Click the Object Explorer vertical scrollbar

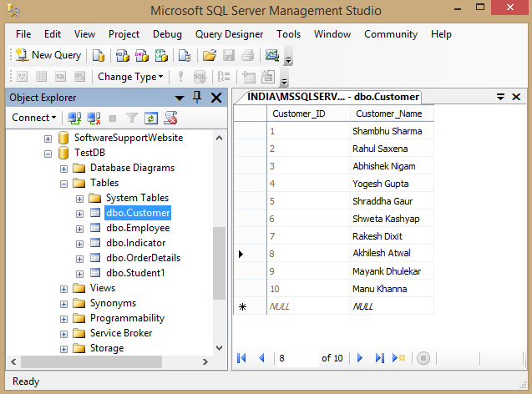(219, 263)
